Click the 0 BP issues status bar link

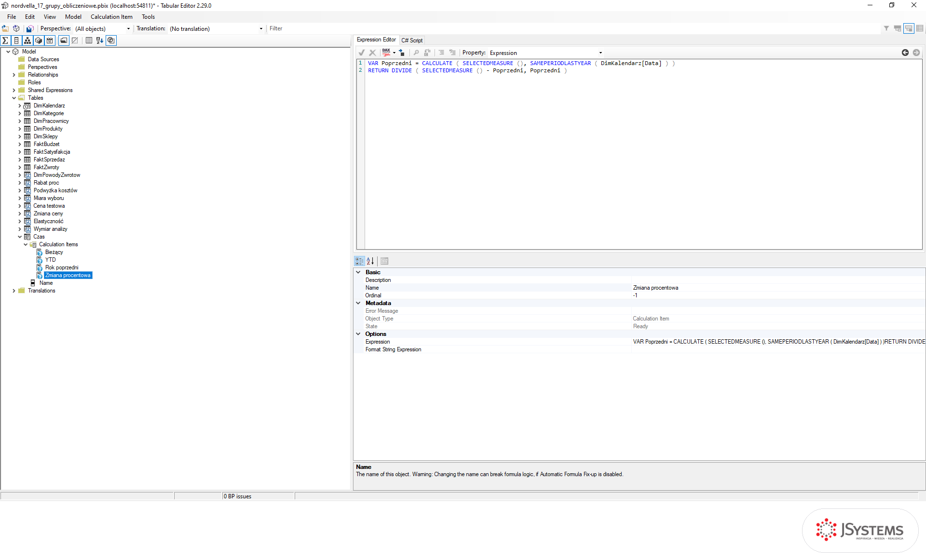tap(237, 496)
